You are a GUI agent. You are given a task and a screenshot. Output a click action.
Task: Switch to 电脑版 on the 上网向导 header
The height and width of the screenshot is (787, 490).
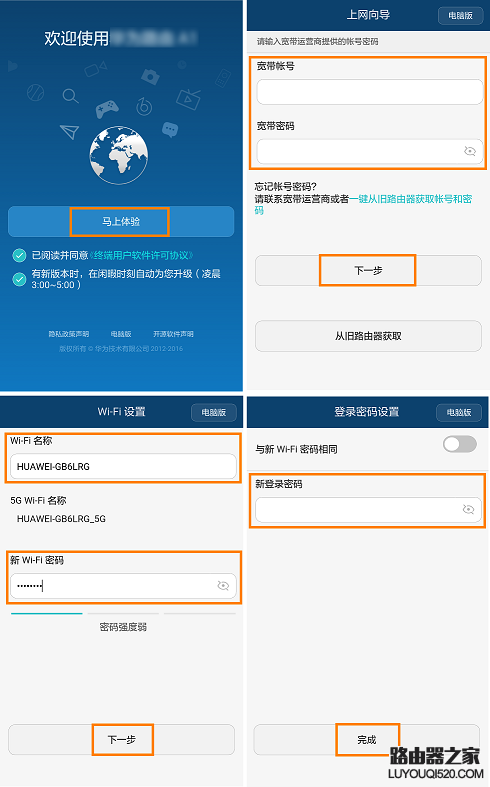click(x=460, y=16)
